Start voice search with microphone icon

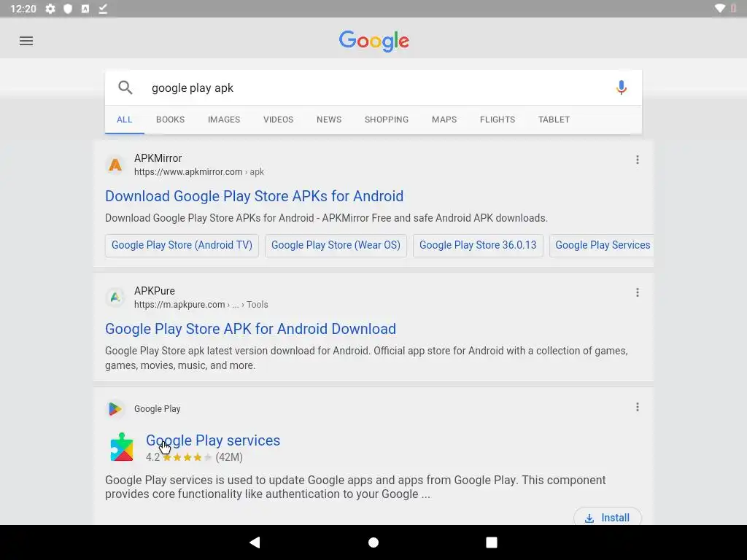point(622,87)
